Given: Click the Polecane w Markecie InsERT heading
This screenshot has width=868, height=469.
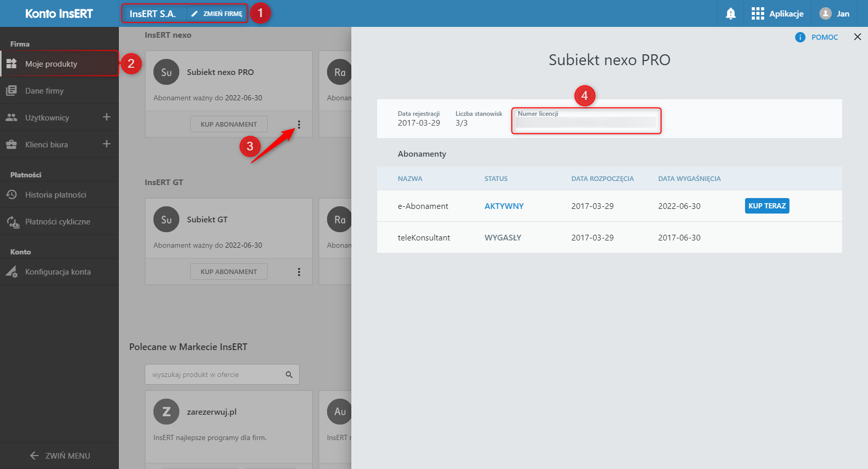Looking at the screenshot, I should tap(189, 346).
